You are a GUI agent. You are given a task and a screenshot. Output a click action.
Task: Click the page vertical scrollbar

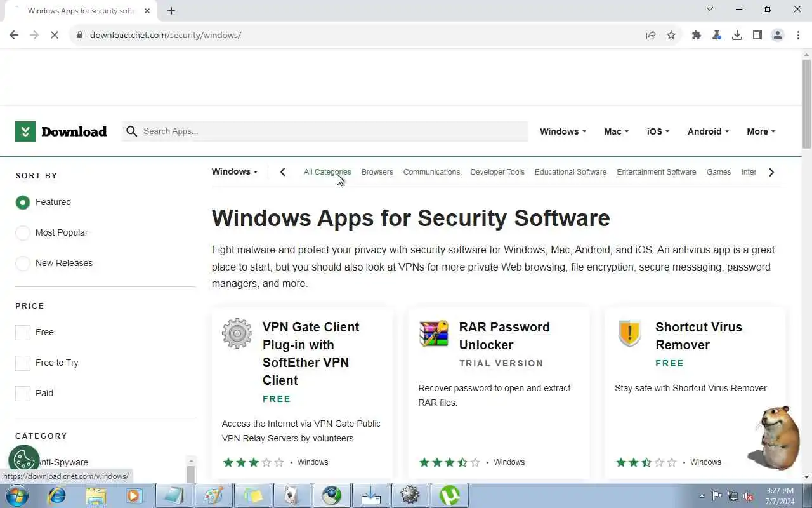[806, 104]
